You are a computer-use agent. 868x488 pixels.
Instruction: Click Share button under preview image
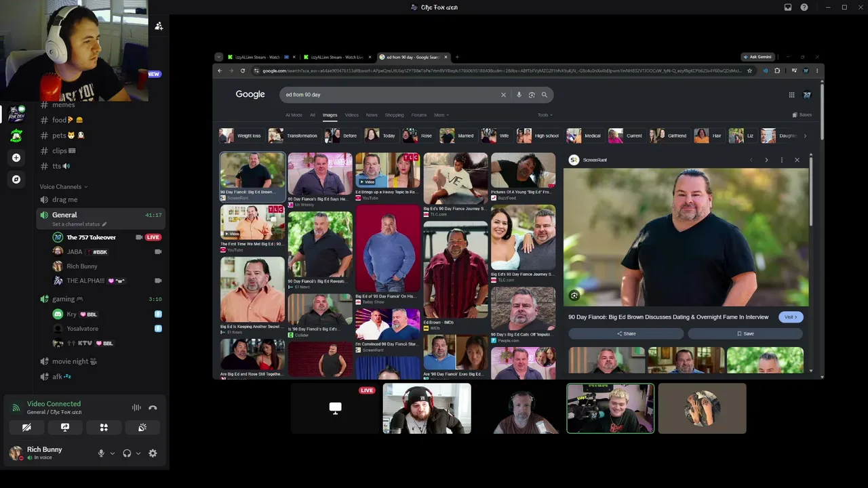(626, 333)
